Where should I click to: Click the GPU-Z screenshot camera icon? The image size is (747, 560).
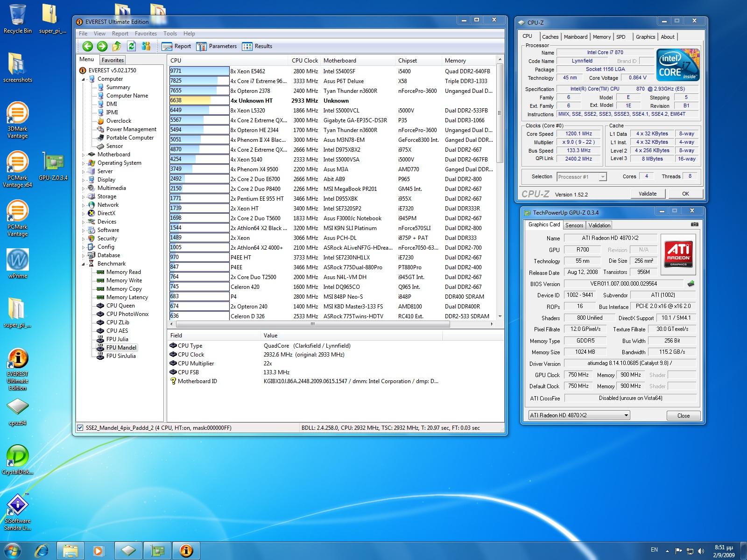click(x=695, y=224)
